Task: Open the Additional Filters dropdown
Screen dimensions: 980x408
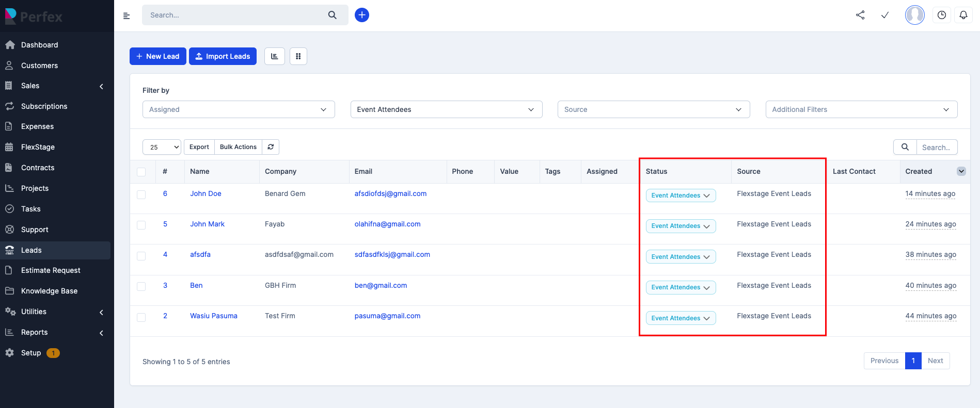Action: click(861, 109)
